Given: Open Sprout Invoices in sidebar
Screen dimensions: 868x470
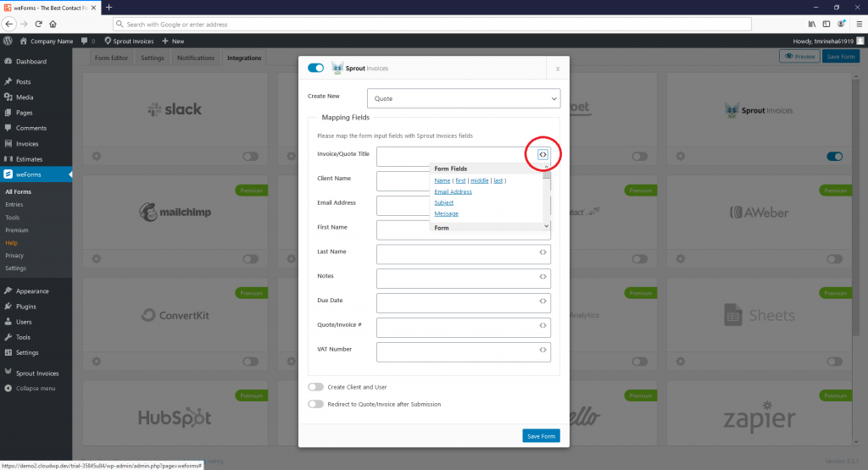Looking at the screenshot, I should click(36, 373).
